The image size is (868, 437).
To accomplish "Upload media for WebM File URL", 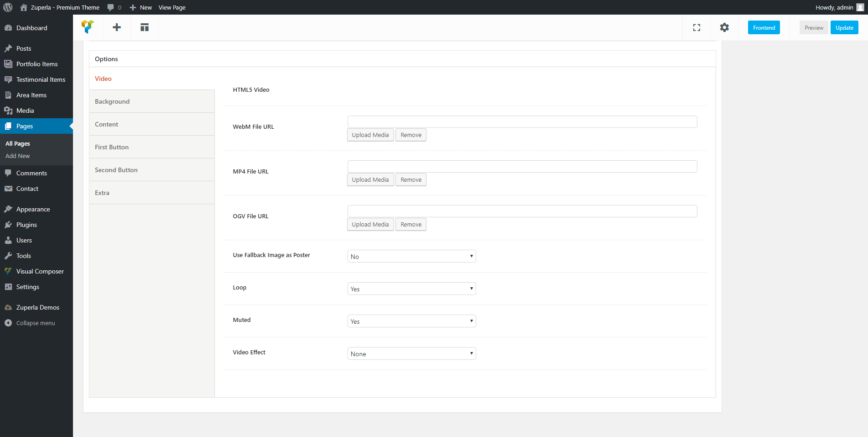I will point(370,135).
